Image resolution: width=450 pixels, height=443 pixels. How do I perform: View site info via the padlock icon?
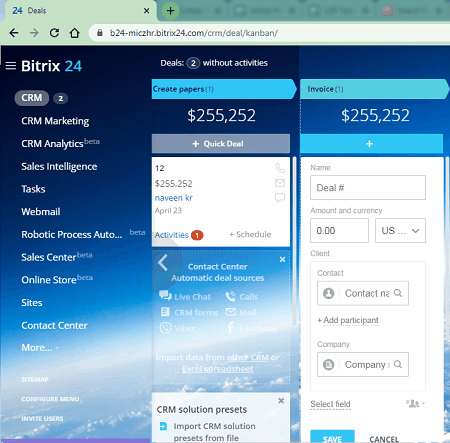[x=99, y=33]
